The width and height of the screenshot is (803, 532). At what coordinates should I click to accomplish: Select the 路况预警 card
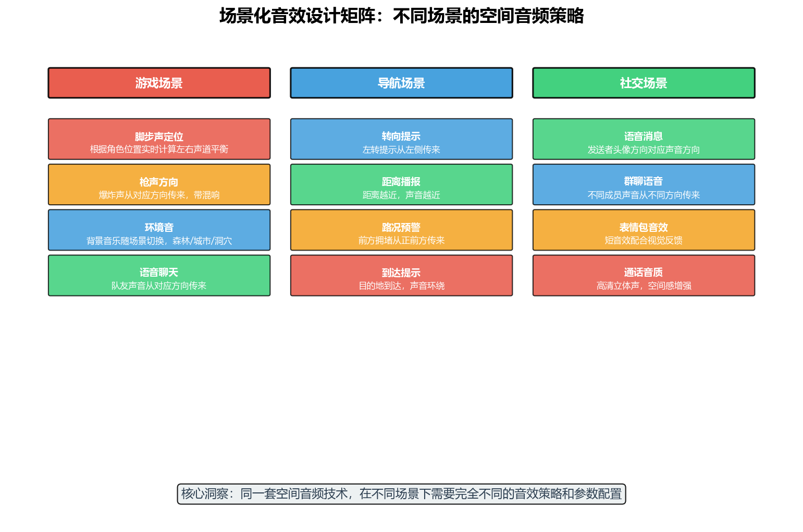pyautogui.click(x=401, y=230)
